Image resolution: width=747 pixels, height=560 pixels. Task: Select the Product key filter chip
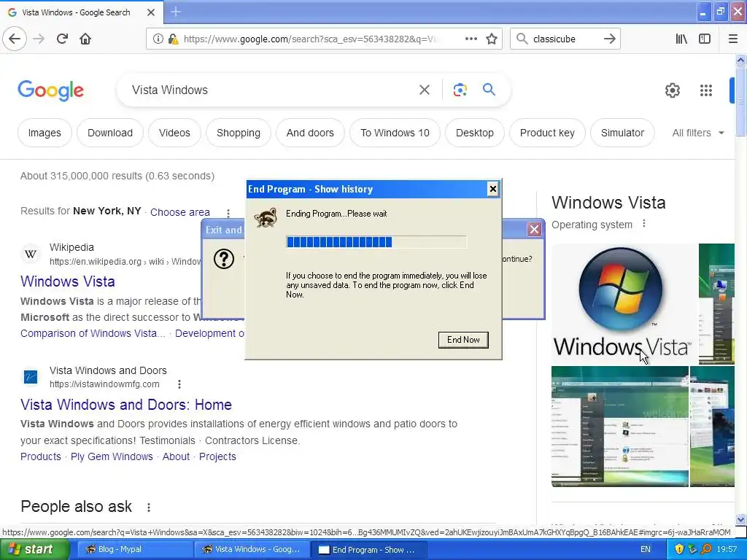click(547, 133)
